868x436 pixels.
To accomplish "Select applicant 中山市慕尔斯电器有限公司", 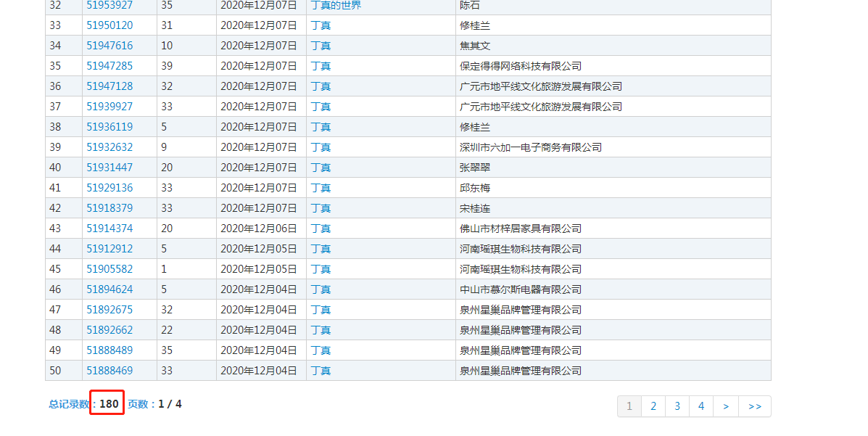I will point(521,289).
